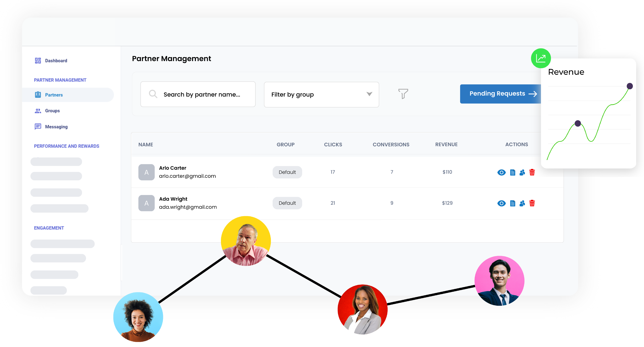Select Partners in the sidebar
The height and width of the screenshot is (347, 644).
[54, 95]
